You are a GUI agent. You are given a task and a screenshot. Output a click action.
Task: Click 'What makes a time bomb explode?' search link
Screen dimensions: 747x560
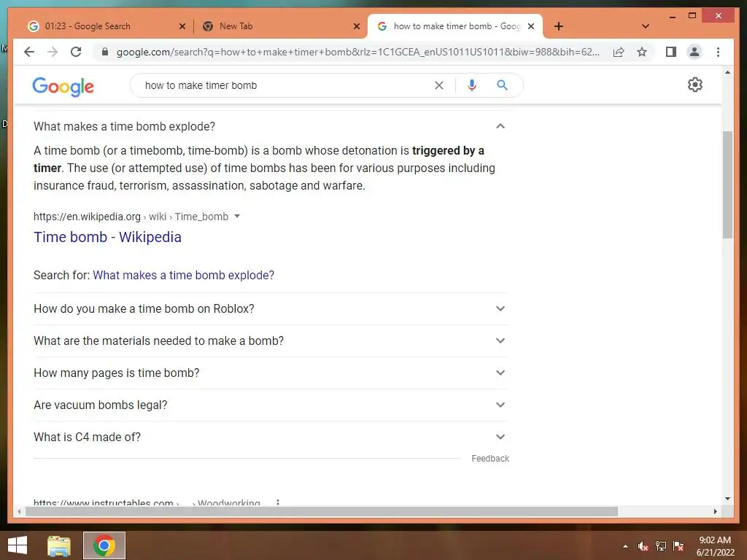click(x=183, y=275)
